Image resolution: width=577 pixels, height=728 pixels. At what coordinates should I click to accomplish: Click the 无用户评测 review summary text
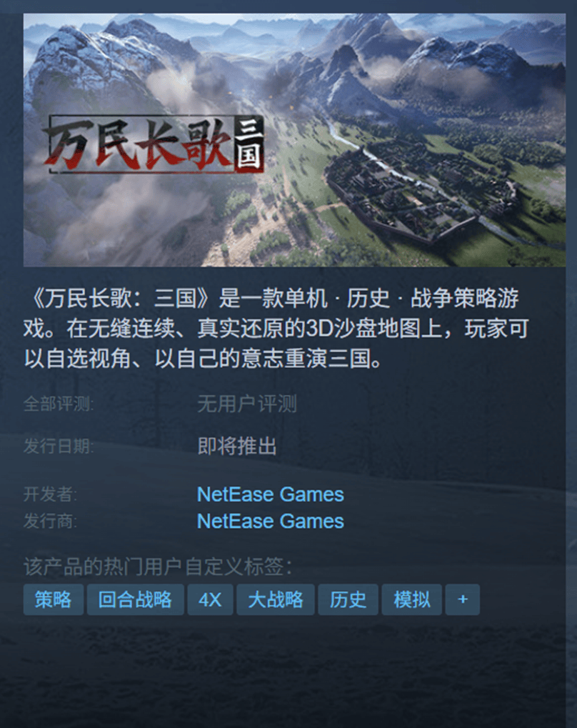tap(247, 404)
